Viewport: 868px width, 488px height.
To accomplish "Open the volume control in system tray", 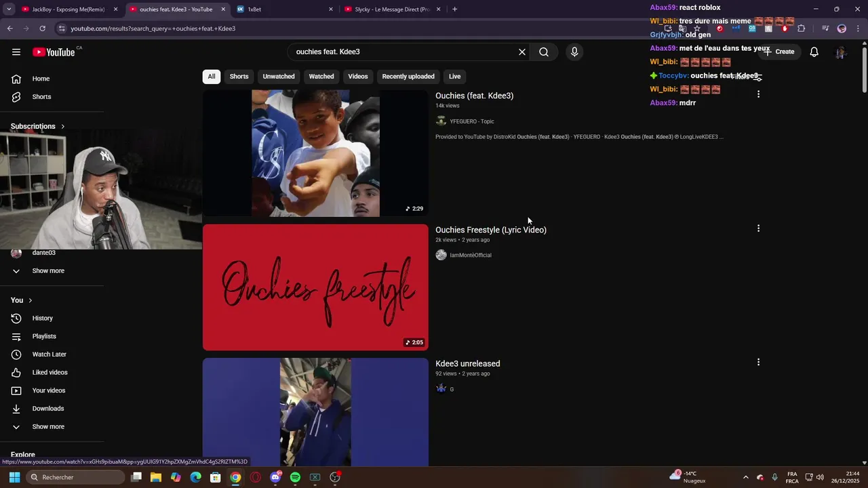I will (820, 477).
